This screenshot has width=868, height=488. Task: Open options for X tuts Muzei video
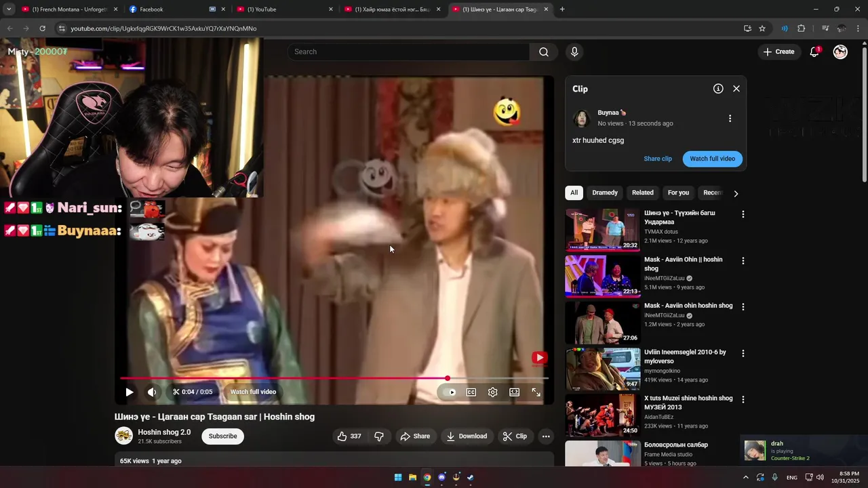point(743,399)
